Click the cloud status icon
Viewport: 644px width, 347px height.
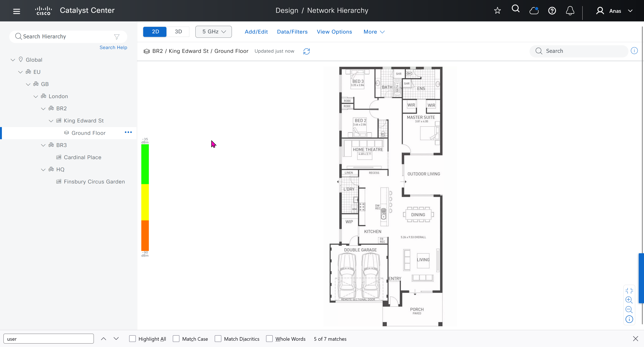[x=534, y=11]
